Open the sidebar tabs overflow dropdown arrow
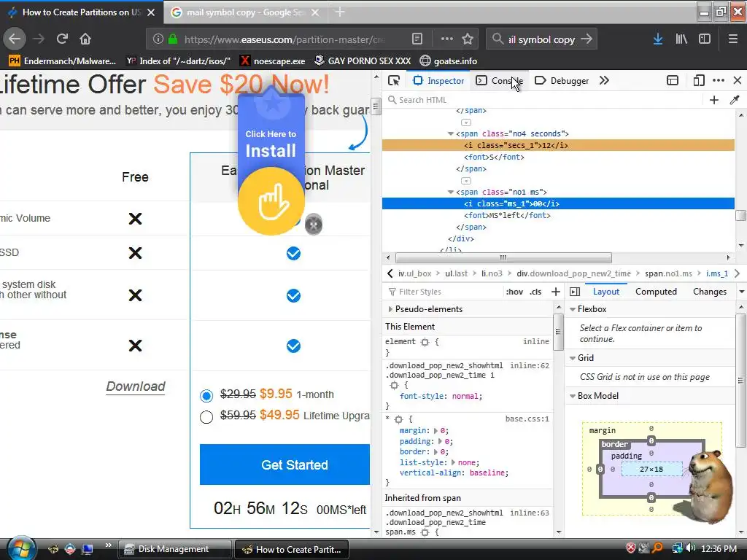The height and width of the screenshot is (560, 747). (x=741, y=292)
